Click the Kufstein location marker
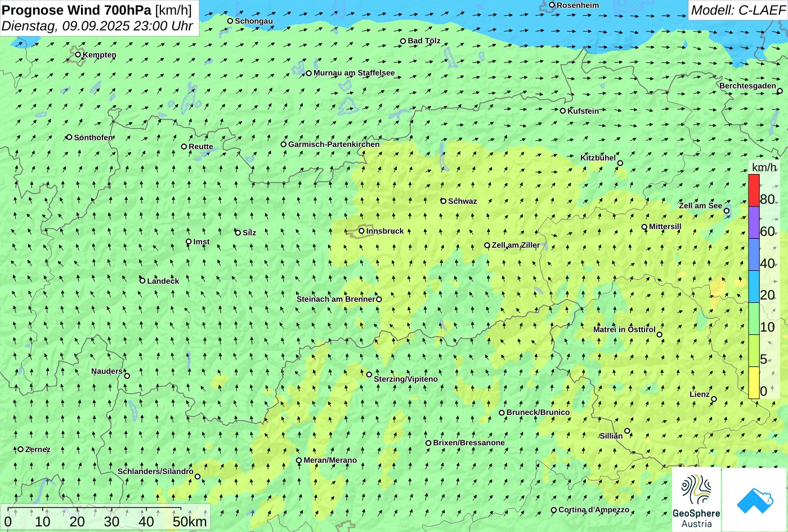 pos(563,111)
